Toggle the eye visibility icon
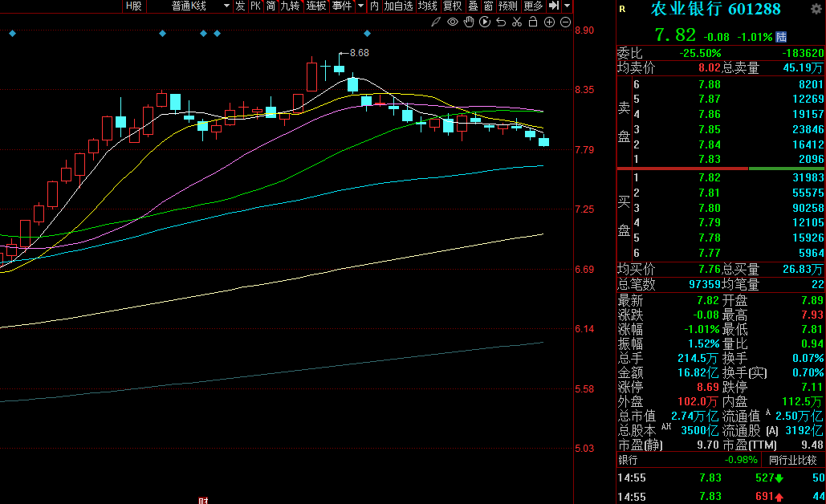This screenshot has width=826, height=504. tap(453, 22)
